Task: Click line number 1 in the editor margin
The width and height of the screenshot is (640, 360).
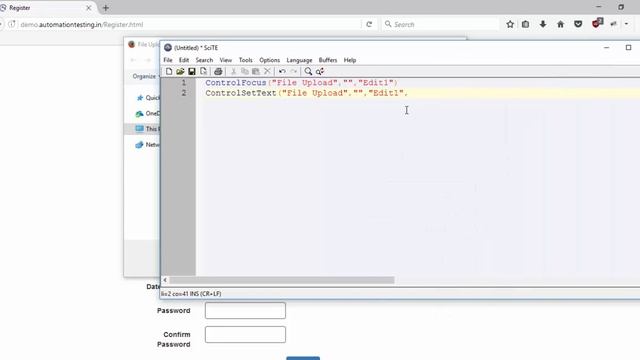Action: (x=184, y=83)
